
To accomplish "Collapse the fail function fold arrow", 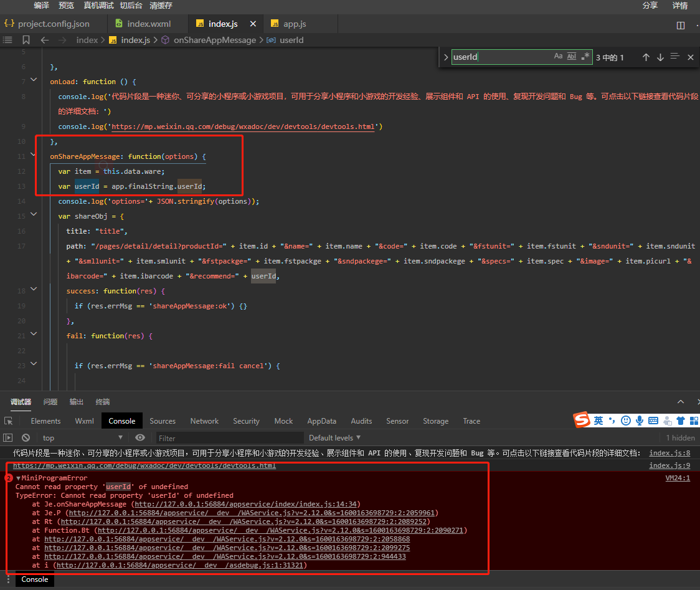I will pos(34,334).
